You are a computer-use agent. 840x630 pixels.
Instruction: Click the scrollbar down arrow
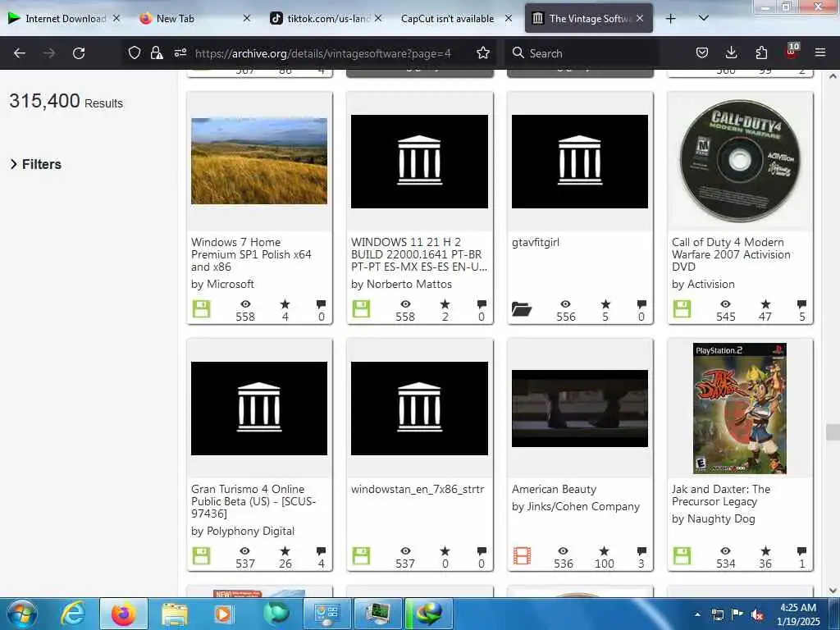[833, 591]
